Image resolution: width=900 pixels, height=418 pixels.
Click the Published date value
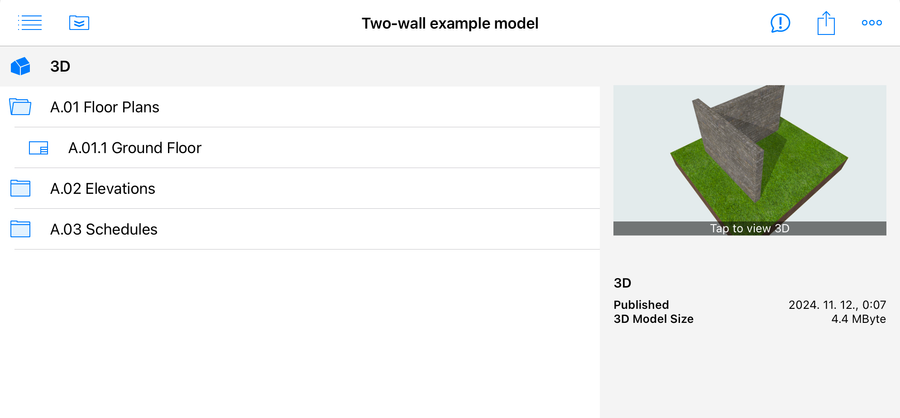837,305
